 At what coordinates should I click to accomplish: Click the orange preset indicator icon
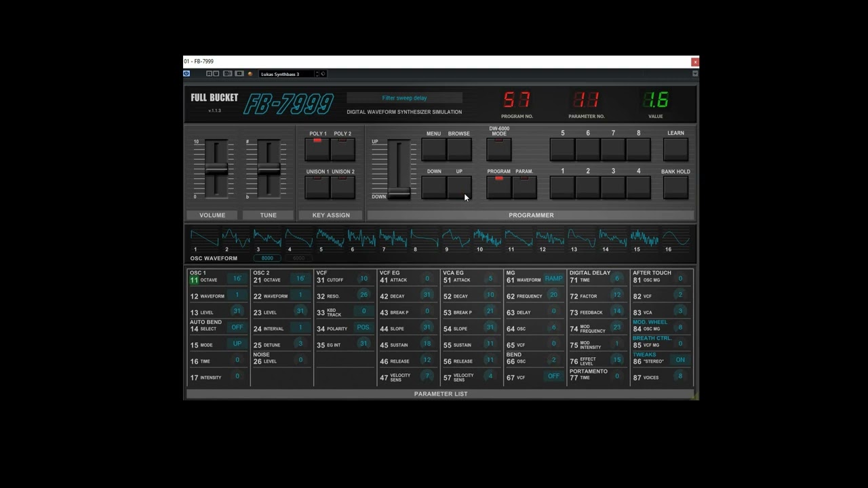250,73
